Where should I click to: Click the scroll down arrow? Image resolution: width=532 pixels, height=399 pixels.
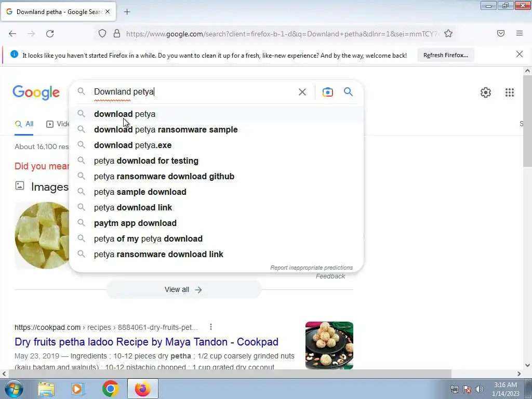point(527,365)
